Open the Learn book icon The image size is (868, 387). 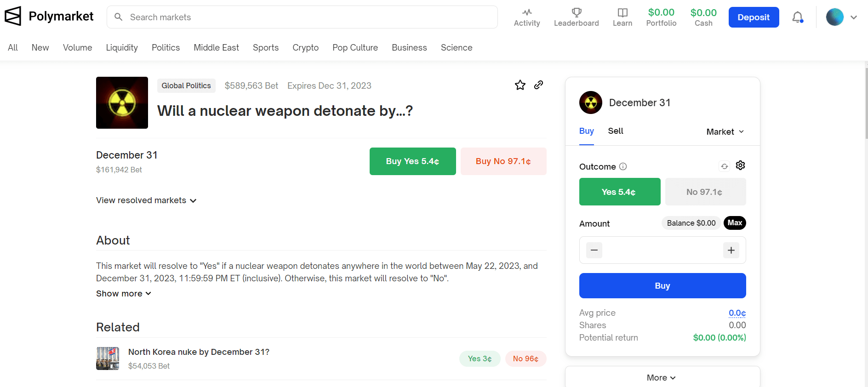click(x=622, y=12)
